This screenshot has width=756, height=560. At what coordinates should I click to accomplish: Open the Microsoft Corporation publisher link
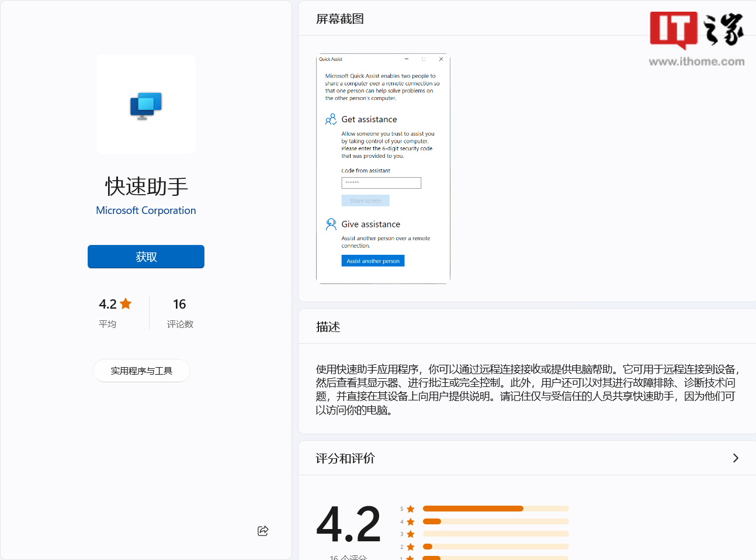[146, 210]
